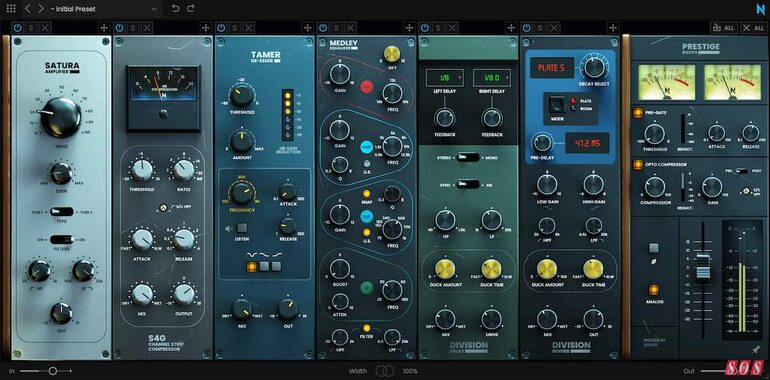The width and height of the screenshot is (770, 380).
Task: Toggle Division Delay power button
Action: 424,28
